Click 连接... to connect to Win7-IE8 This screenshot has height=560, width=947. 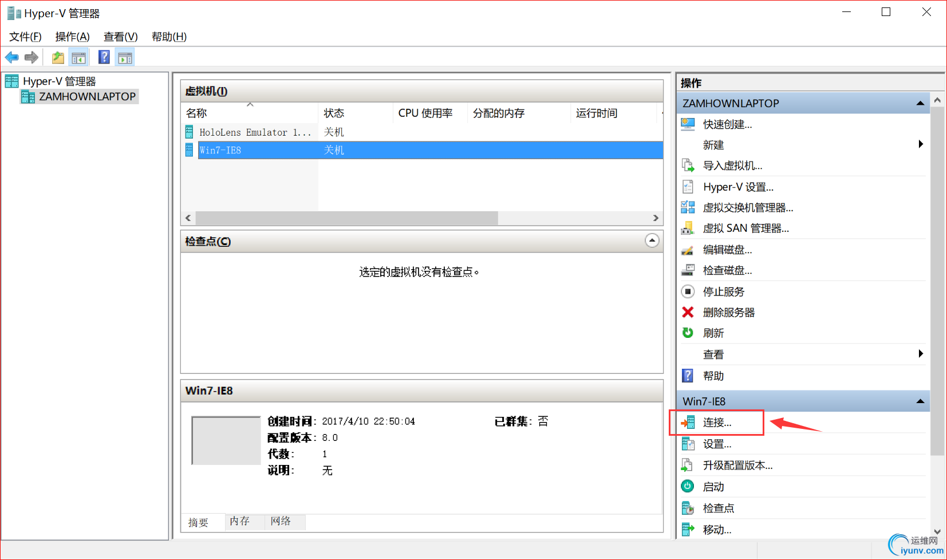(717, 423)
